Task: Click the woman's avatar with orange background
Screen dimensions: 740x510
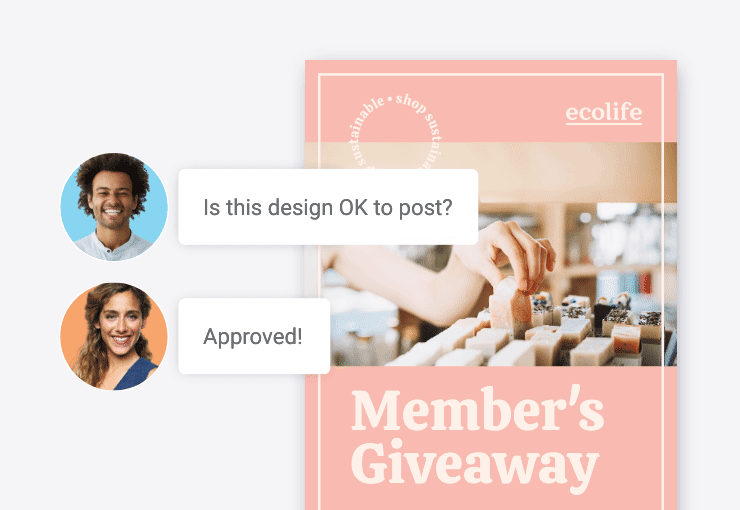Action: 114,336
